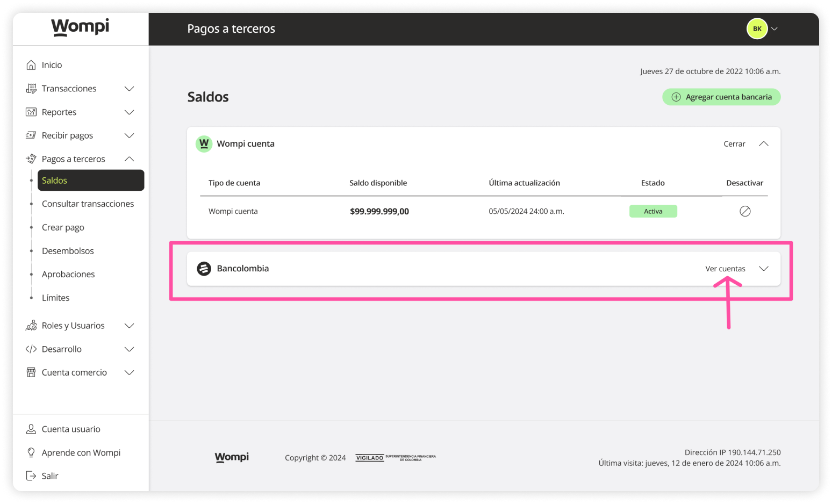Screen dimensions: 832x504
Task: Click the Bancolombia logo icon
Action: (x=204, y=269)
